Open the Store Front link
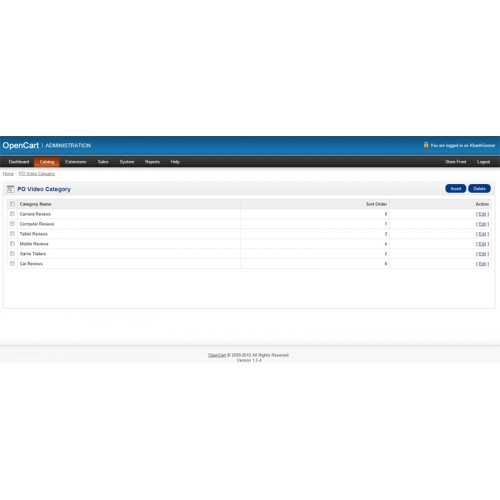Image resolution: width=500 pixels, height=500 pixels. (x=456, y=162)
